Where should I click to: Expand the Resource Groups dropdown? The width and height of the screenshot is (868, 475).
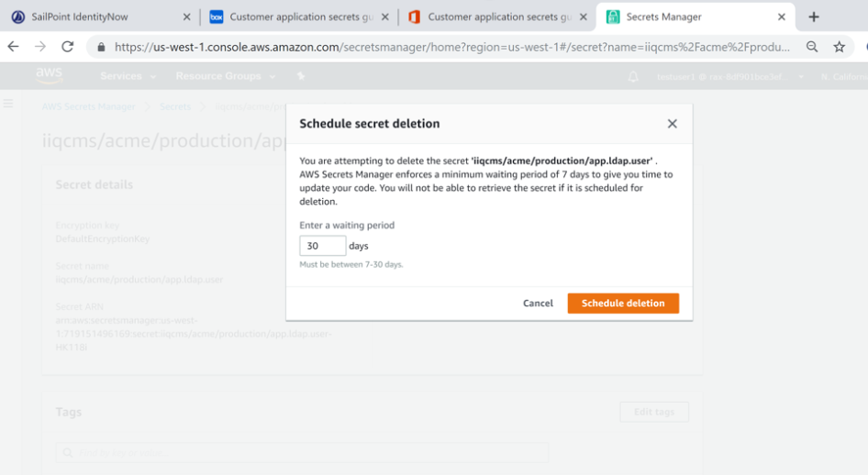pos(217,76)
